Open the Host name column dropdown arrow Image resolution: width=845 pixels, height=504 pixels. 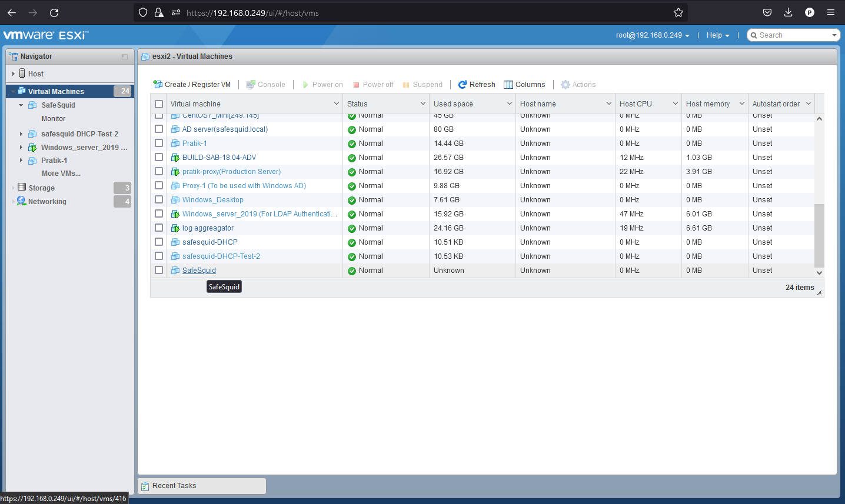click(609, 104)
